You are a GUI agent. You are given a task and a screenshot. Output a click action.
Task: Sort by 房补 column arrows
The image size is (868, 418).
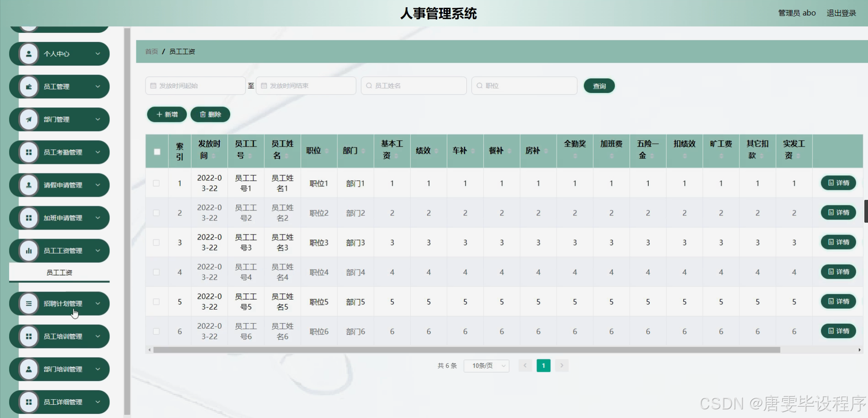(546, 151)
